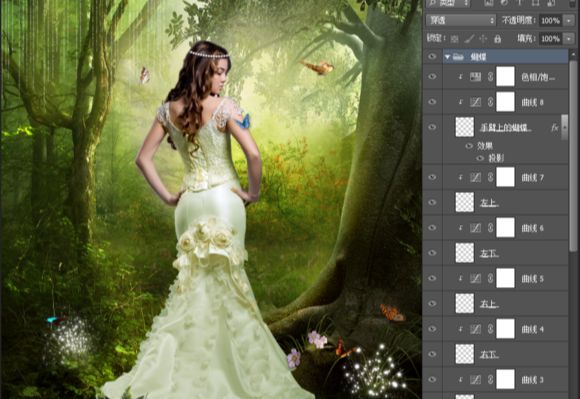Unlink the 曲线 8 mask chain icon

[490, 102]
